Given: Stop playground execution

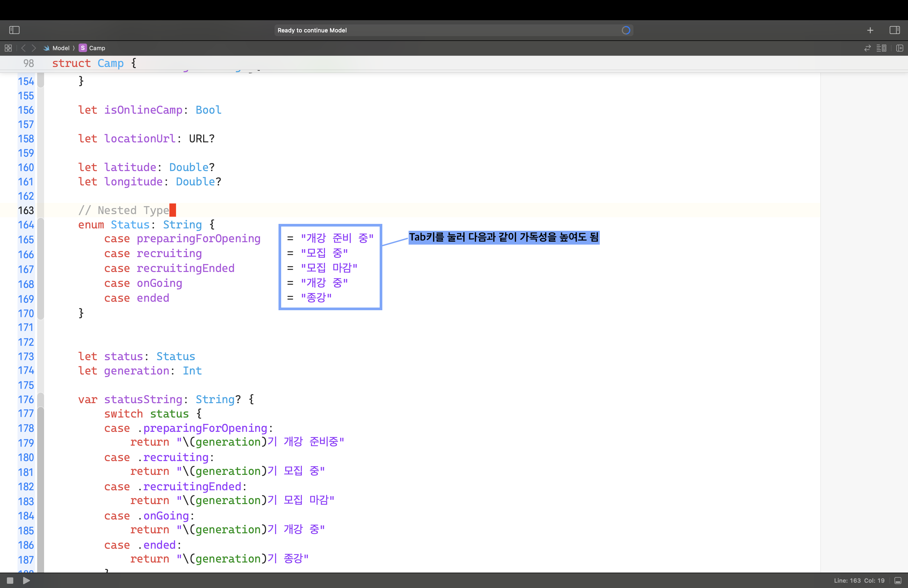Looking at the screenshot, I should coord(10,580).
